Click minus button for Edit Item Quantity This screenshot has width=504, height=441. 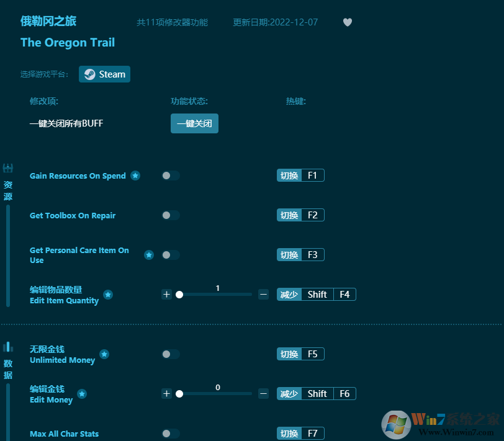tap(263, 295)
